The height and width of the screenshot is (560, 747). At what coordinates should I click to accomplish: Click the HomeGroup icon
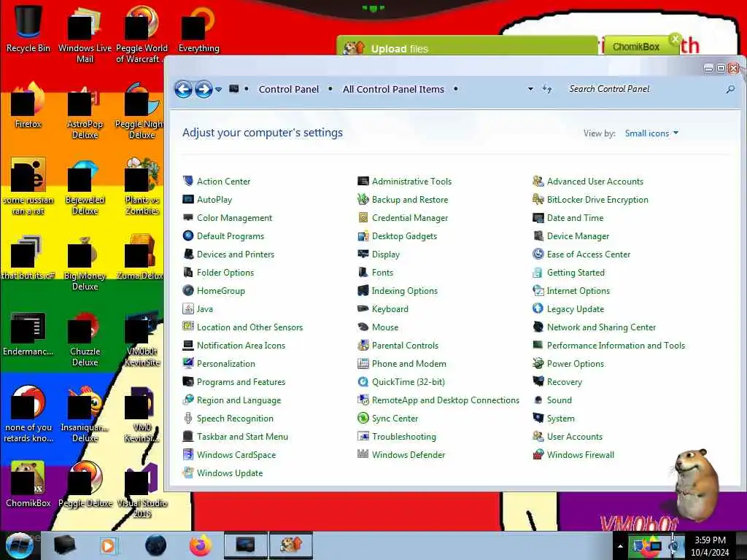tap(188, 290)
